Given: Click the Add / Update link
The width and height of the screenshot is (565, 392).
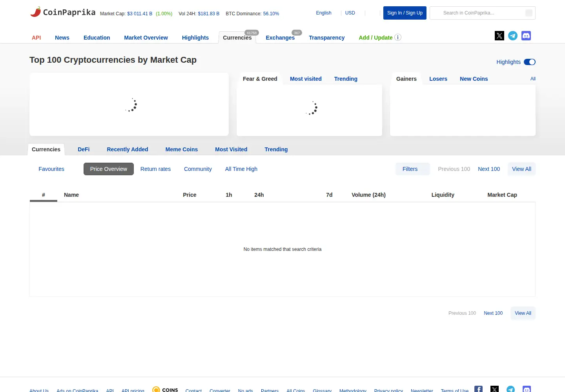Looking at the screenshot, I should 375,38.
